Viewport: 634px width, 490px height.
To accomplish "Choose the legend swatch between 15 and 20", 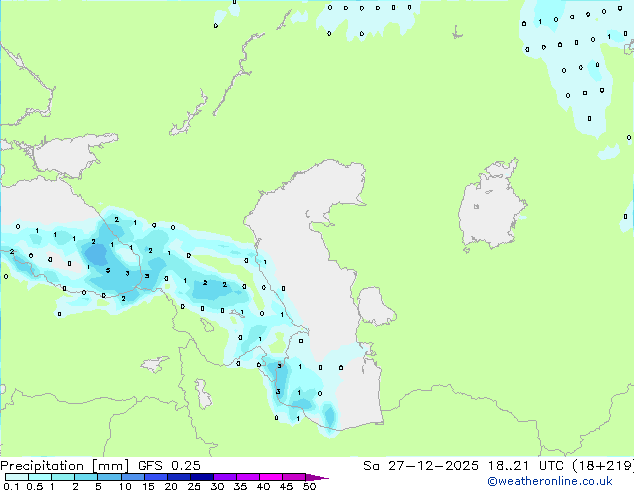I will point(155,477).
